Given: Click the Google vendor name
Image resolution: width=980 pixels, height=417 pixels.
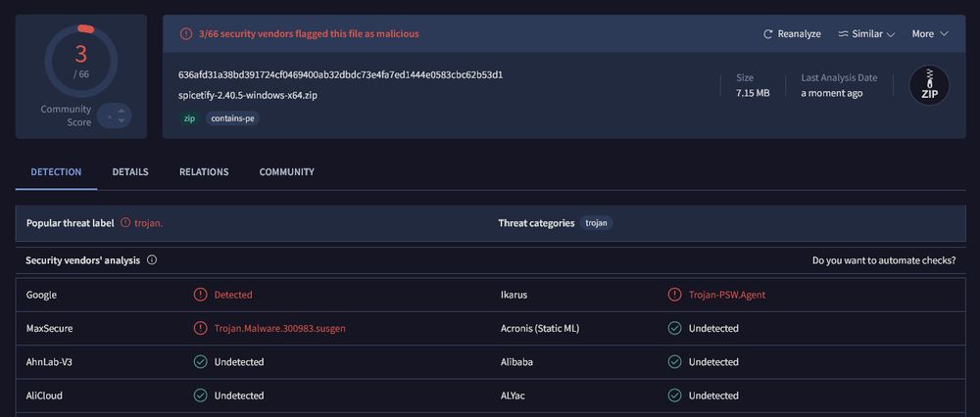Looking at the screenshot, I should tap(41, 295).
